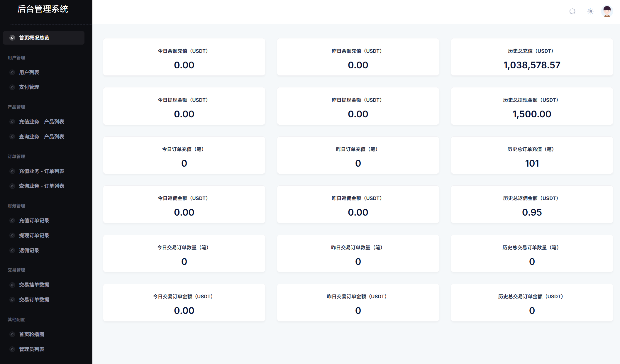Click the 后台管理系统 title
The width and height of the screenshot is (620, 364).
[x=43, y=9]
